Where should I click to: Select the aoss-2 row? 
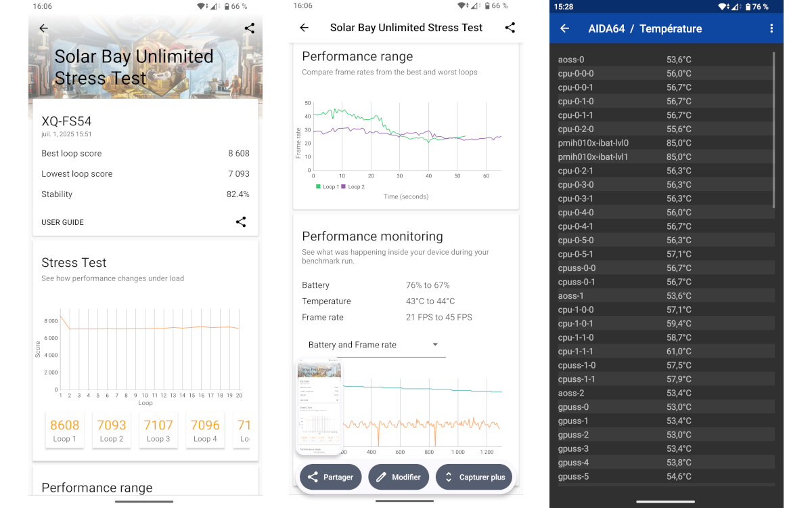tap(664, 393)
